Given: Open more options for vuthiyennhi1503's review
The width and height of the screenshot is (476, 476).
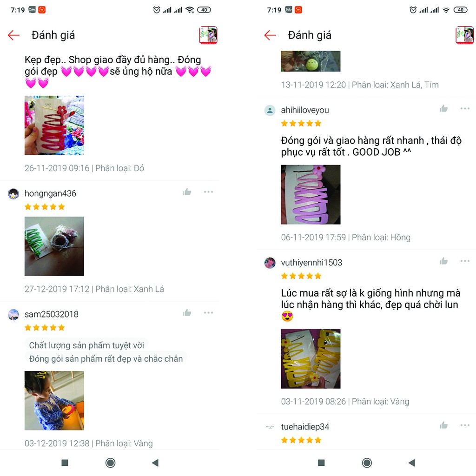Looking at the screenshot, I should tap(465, 261).
